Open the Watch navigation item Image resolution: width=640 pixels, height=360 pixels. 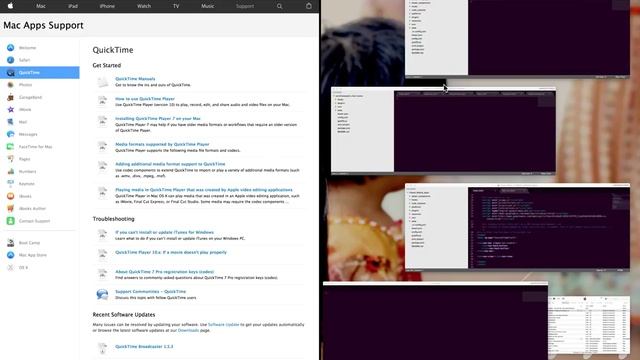[x=144, y=6]
